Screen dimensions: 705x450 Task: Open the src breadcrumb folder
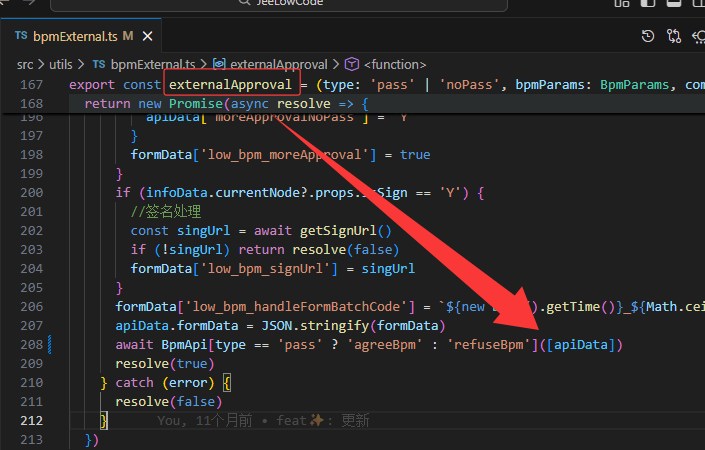[25, 64]
